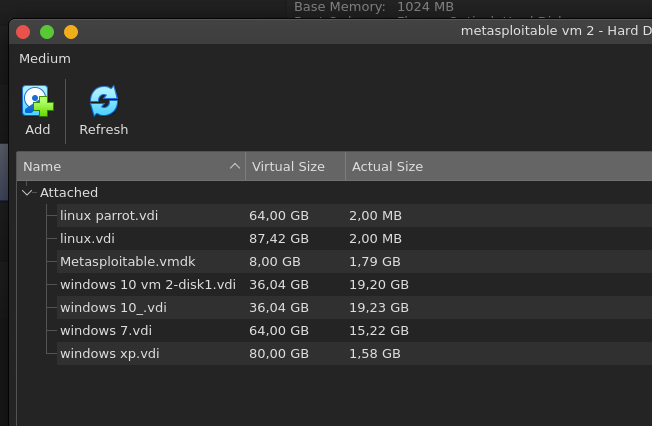Select Metasploitable.vmdk disk
The width and height of the screenshot is (652, 426).
[x=128, y=262]
